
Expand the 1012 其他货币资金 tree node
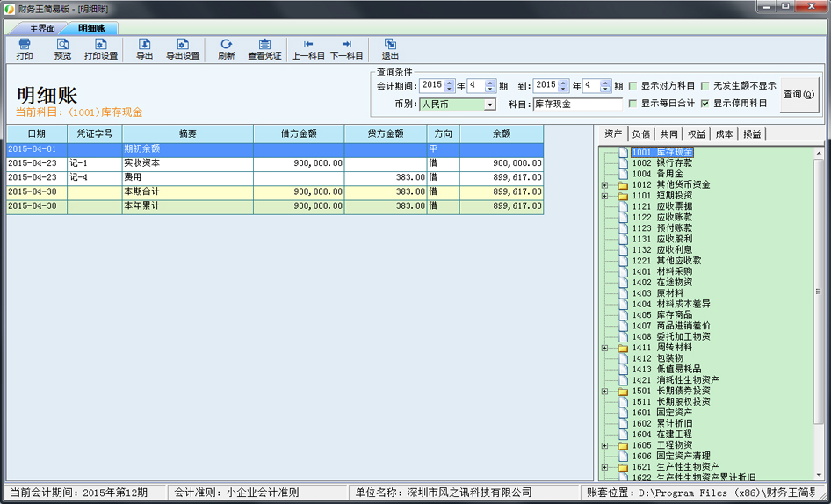(604, 185)
